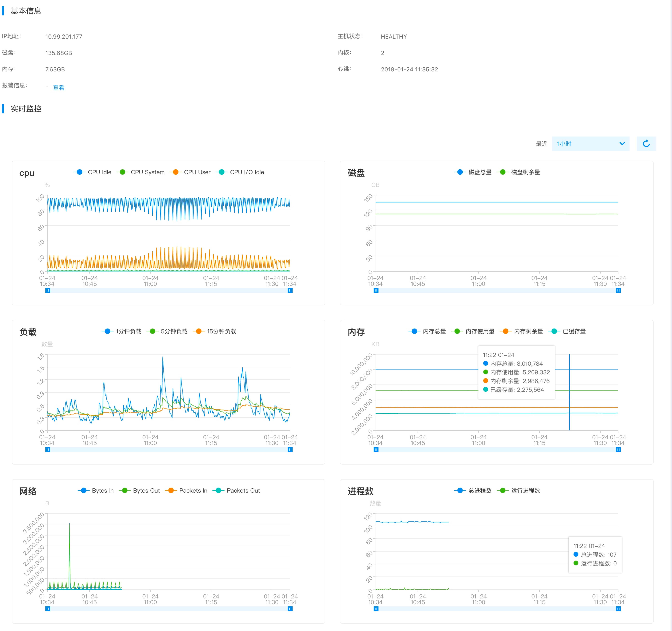Click 磁盘 chart right range slider handle
The height and width of the screenshot is (631, 672).
click(x=618, y=291)
